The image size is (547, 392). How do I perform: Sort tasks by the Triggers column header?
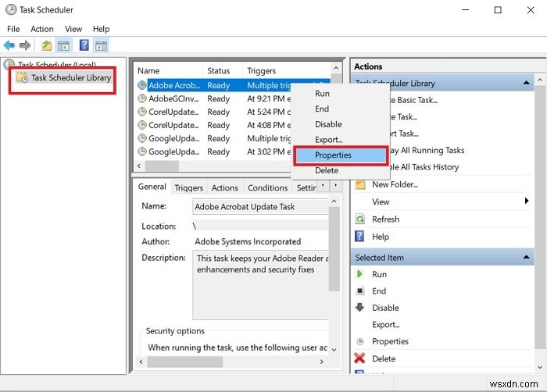click(x=286, y=71)
